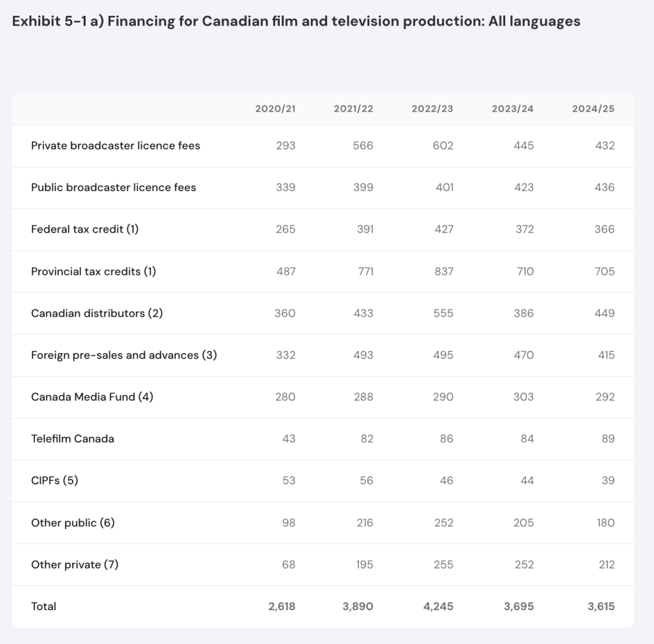Select Foreign pre-sales and advances (3) label
Image resolution: width=654 pixels, height=644 pixels.
click(124, 355)
